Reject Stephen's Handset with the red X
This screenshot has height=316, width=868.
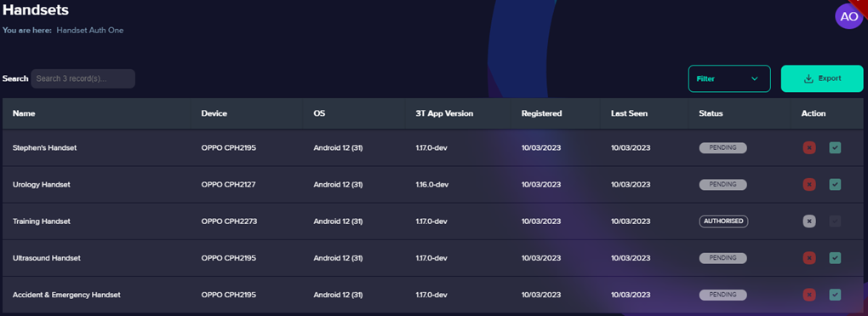point(809,148)
